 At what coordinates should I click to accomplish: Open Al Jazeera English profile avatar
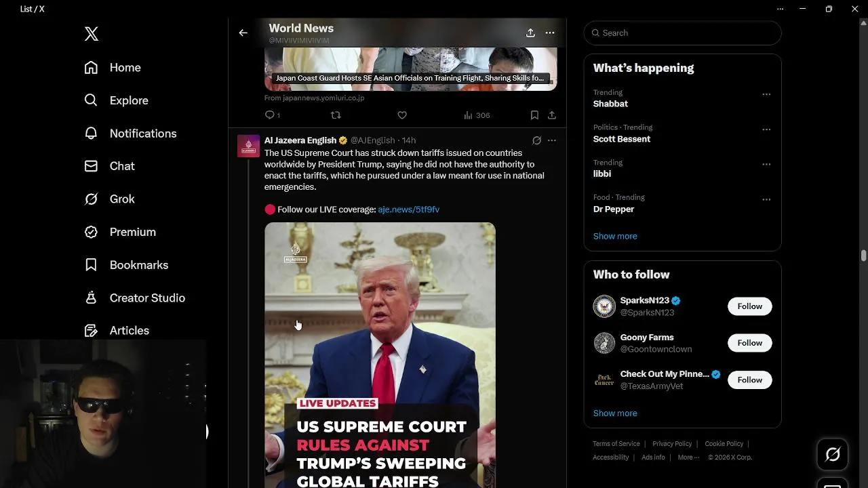248,146
